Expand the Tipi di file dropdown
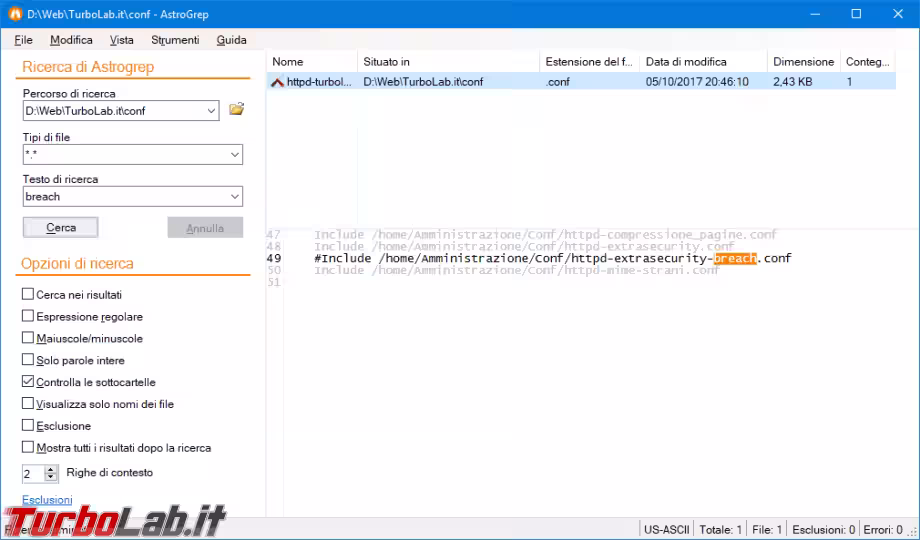The height and width of the screenshot is (540, 920). click(235, 155)
